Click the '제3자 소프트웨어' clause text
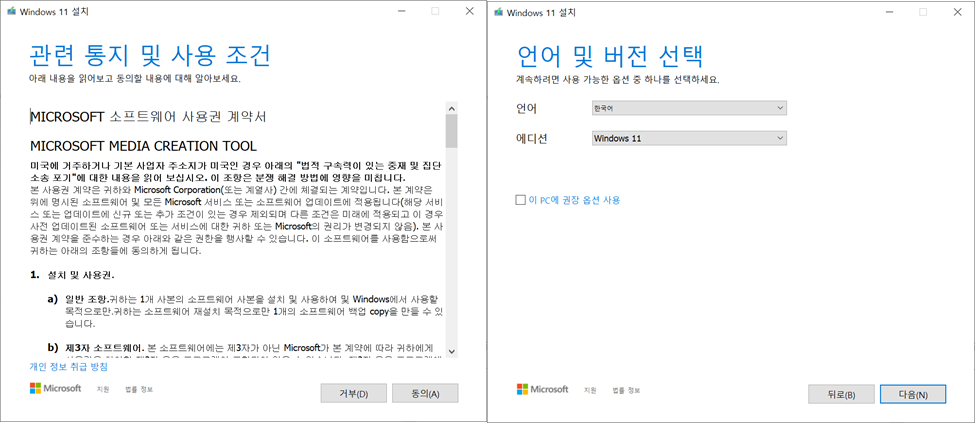The width and height of the screenshot is (975, 423). pos(105,347)
